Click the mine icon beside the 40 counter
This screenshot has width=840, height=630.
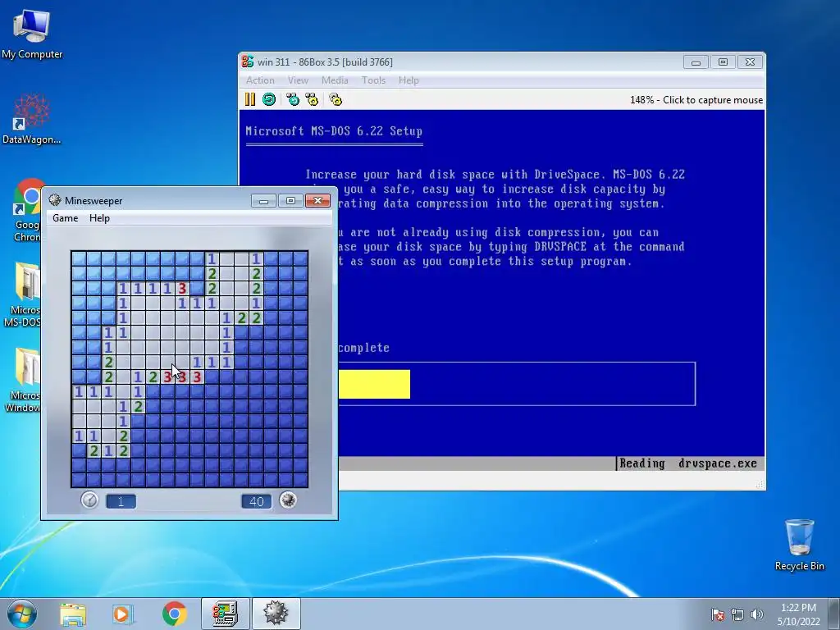point(288,500)
